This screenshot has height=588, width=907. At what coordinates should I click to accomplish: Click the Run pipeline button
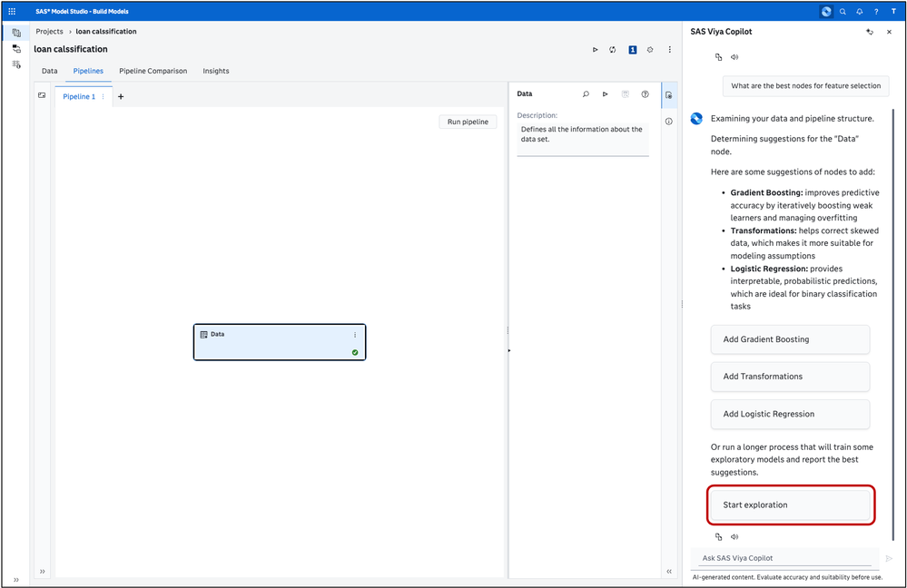point(468,122)
